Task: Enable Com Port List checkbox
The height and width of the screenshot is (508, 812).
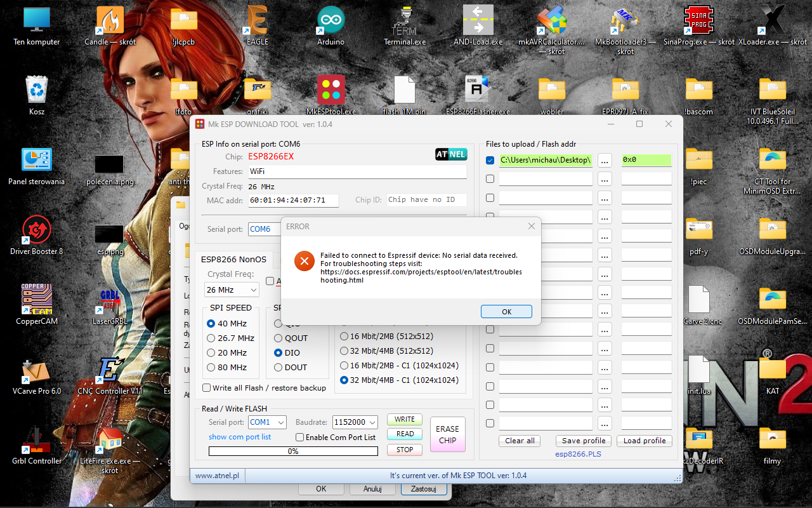Action: click(x=336, y=437)
